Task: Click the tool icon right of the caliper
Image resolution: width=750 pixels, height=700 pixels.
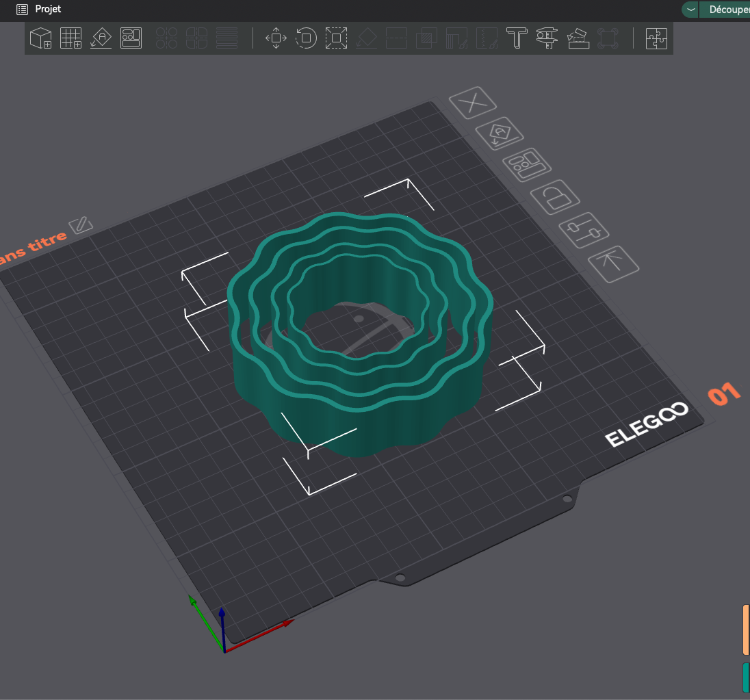Action: [578, 38]
